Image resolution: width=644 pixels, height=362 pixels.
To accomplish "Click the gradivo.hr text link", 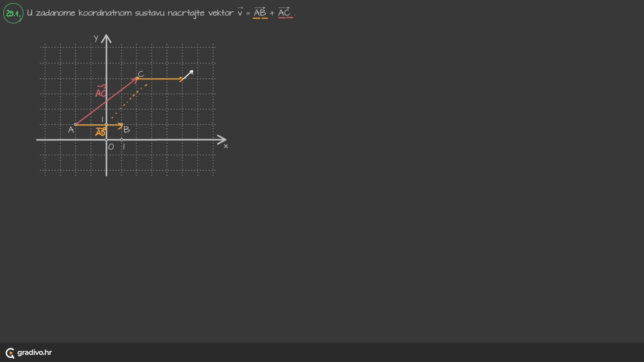I will (35, 353).
